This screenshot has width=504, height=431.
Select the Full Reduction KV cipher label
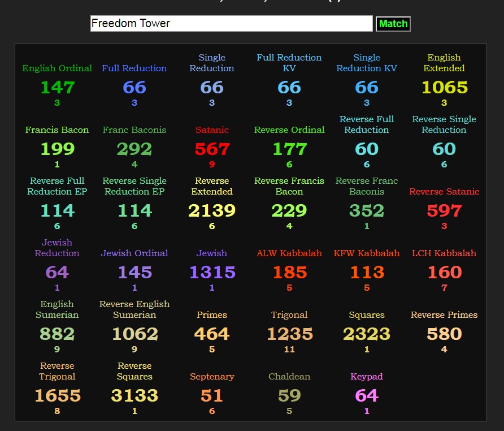tap(289, 63)
